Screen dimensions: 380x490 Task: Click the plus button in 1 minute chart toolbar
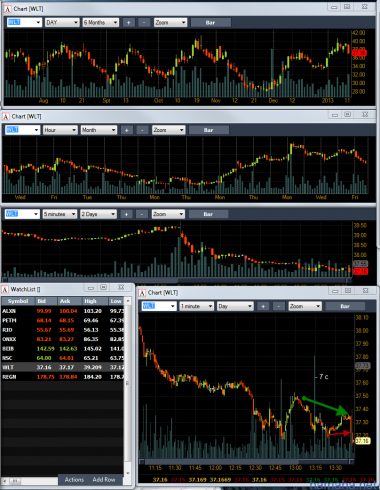[x=263, y=306]
